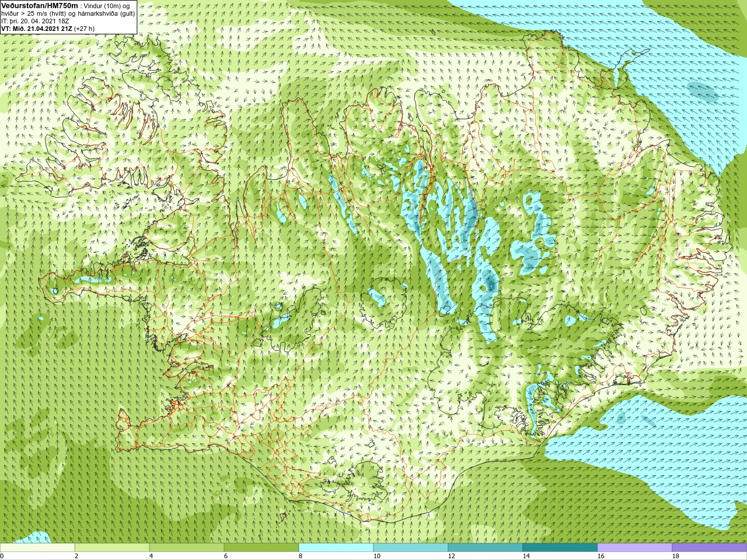
Task: Click the '(+27 h)' forecast offset text
Action: click(x=85, y=28)
